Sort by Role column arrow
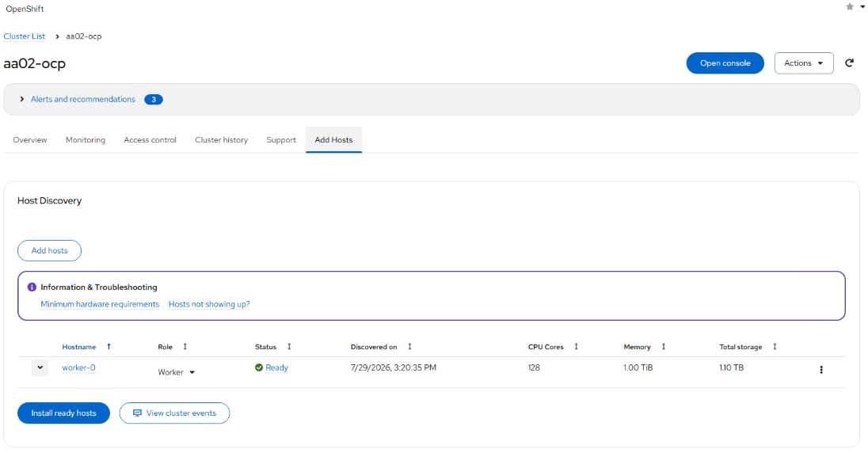The width and height of the screenshot is (868, 453). (185, 347)
